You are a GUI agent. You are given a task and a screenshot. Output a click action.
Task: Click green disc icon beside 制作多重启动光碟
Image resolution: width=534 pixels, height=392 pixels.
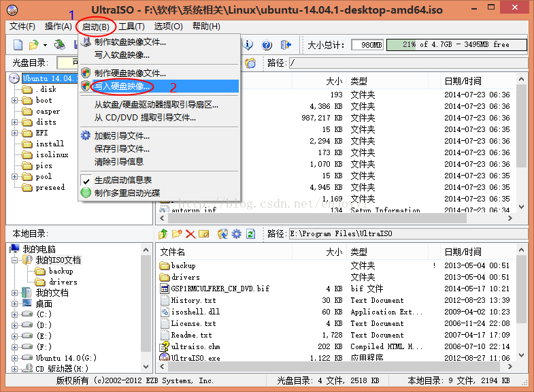pos(86,193)
